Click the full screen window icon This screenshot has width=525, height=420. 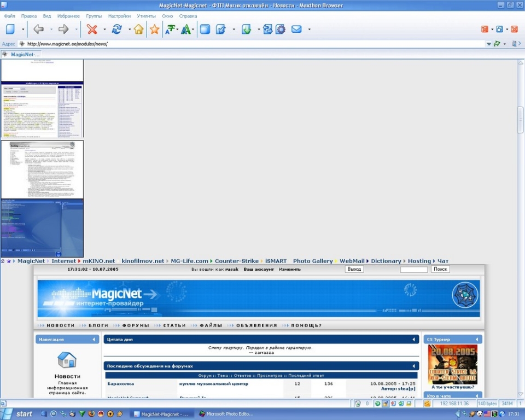point(205,29)
